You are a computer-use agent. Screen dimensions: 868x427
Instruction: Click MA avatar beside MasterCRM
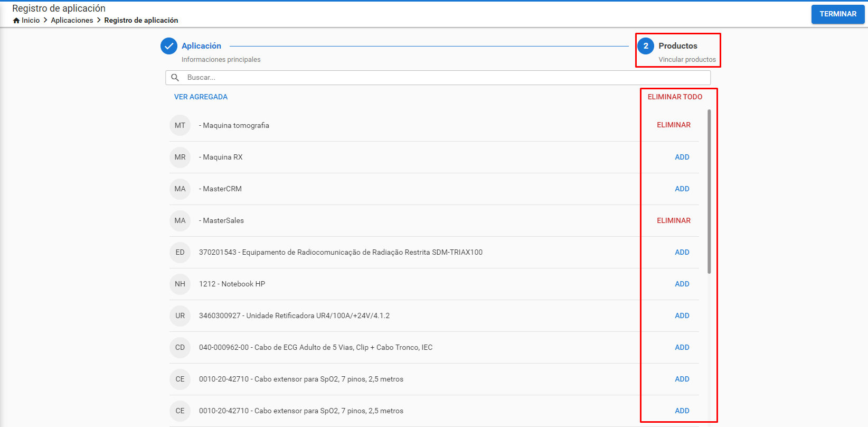point(180,189)
